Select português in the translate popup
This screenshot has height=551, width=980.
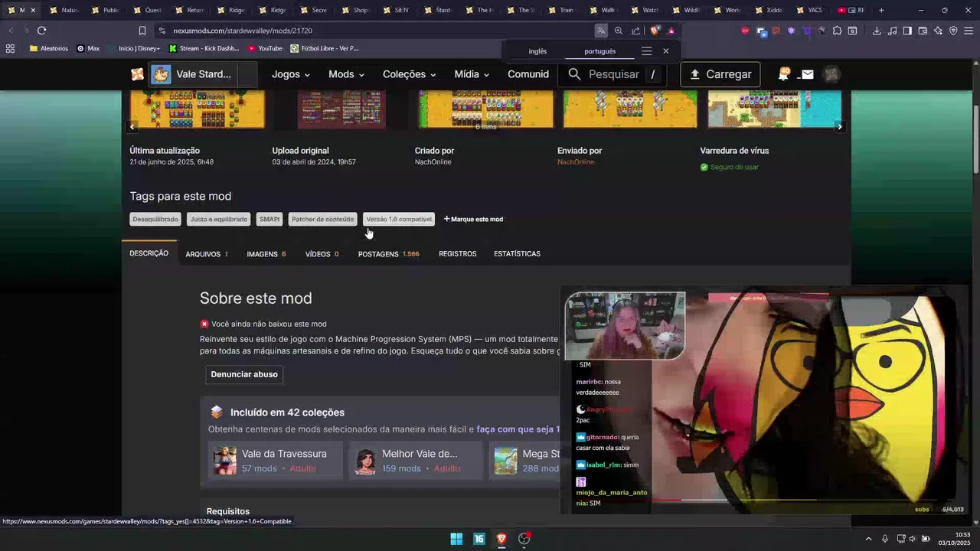click(599, 51)
